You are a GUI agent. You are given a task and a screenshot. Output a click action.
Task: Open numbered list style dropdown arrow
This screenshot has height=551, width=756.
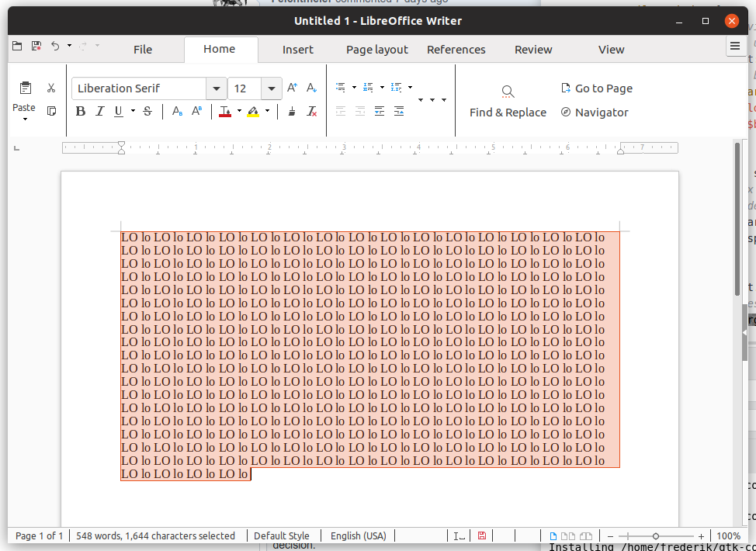[x=382, y=87]
